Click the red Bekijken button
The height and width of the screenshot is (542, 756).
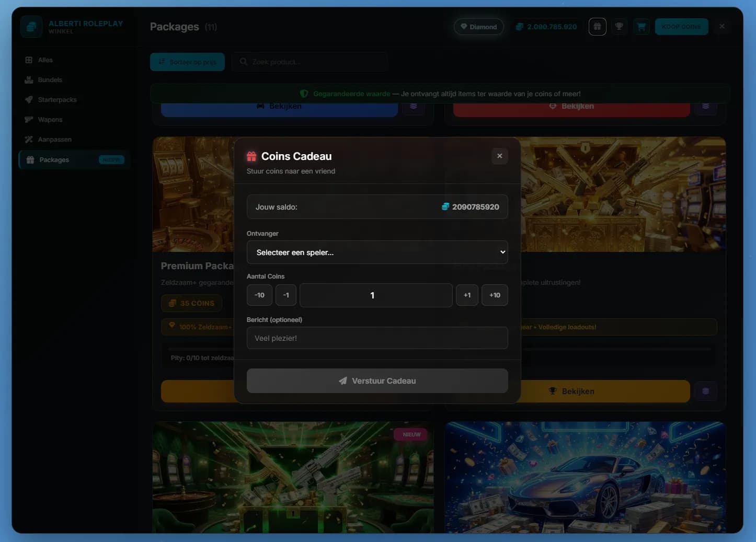571,108
